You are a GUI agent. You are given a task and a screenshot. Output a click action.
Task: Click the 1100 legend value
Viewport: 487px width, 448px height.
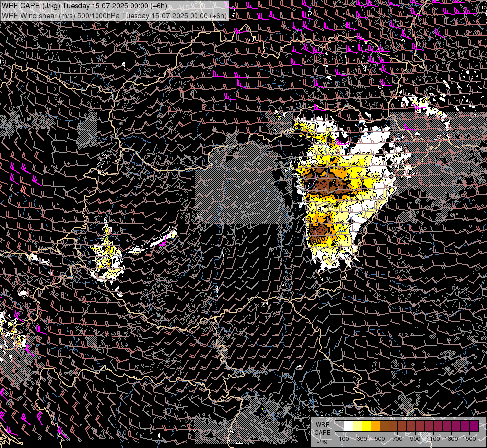pos(433,439)
